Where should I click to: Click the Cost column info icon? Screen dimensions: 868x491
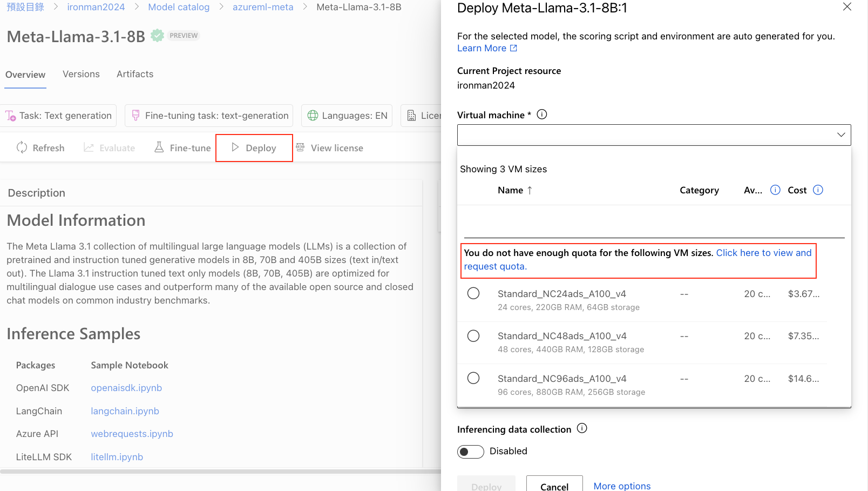818,190
